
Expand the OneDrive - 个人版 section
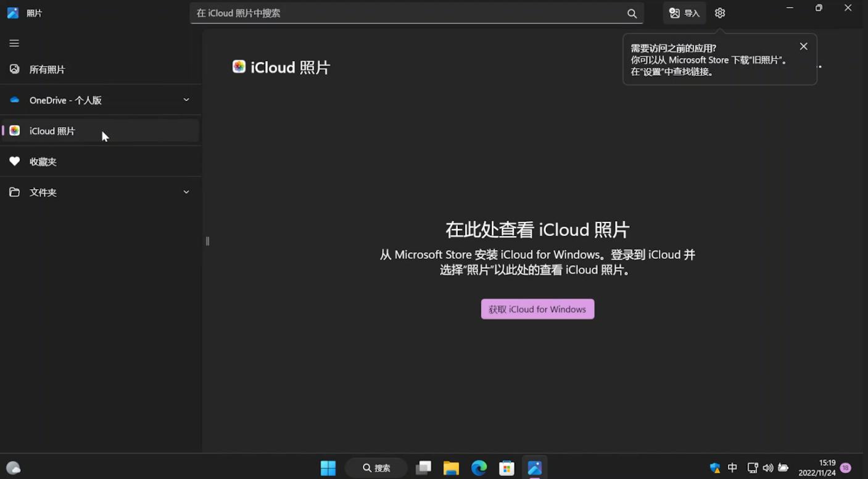[x=186, y=99]
